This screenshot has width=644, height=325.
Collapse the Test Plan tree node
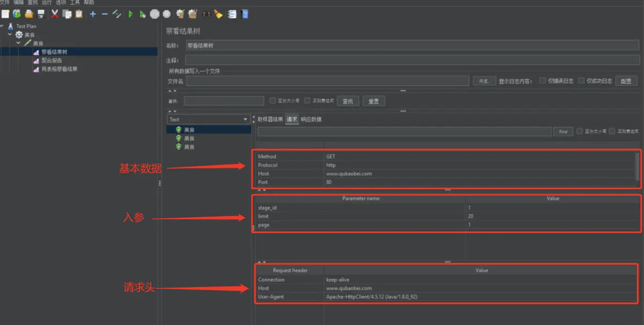(2, 26)
